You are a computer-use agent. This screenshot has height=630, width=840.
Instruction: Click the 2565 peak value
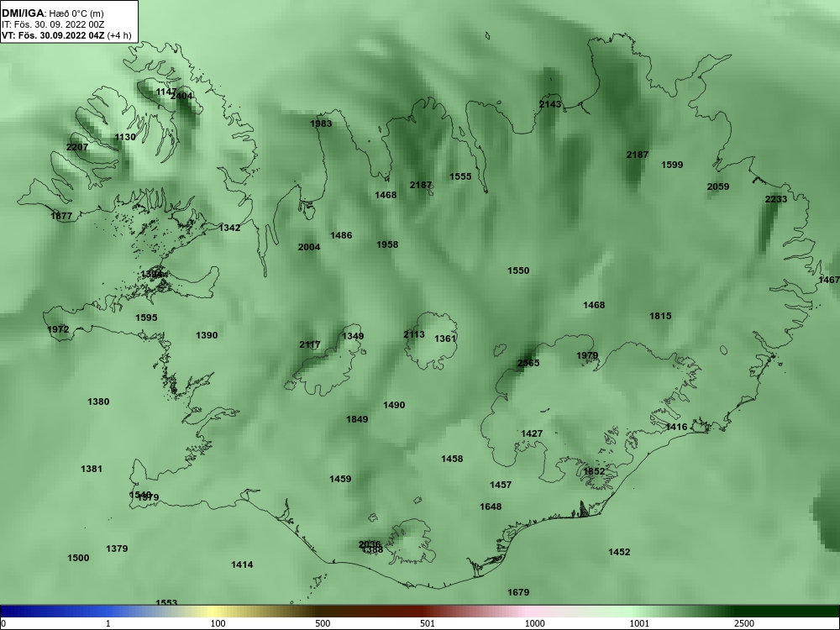click(528, 363)
